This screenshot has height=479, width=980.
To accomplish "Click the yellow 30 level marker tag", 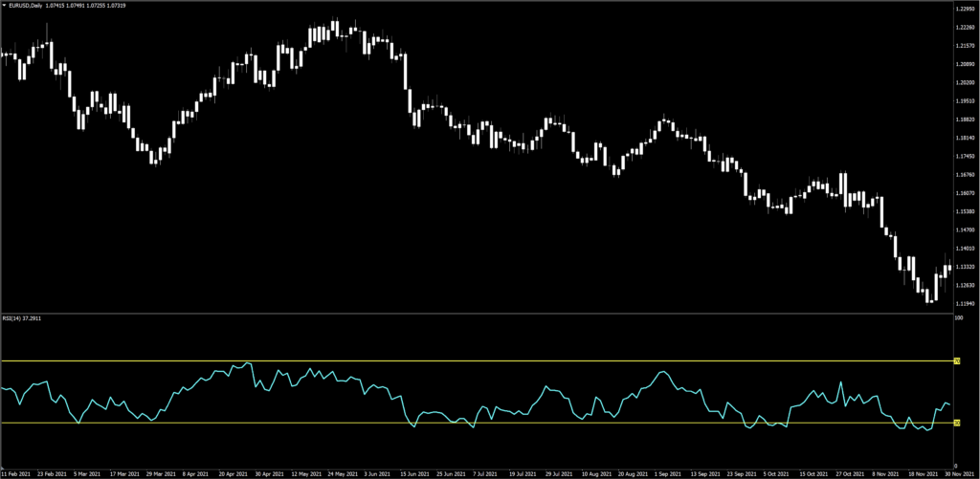I will coord(956,423).
